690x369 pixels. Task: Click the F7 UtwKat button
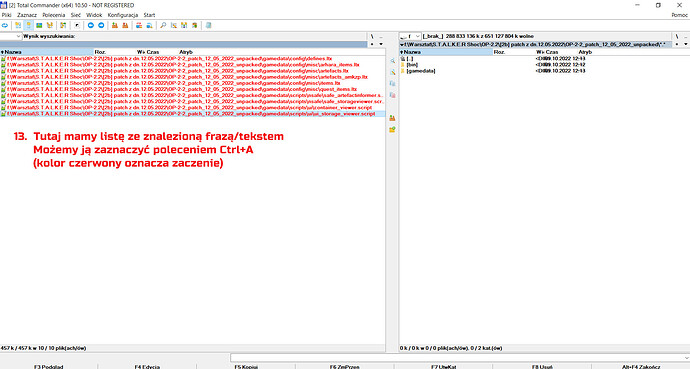tap(443, 366)
